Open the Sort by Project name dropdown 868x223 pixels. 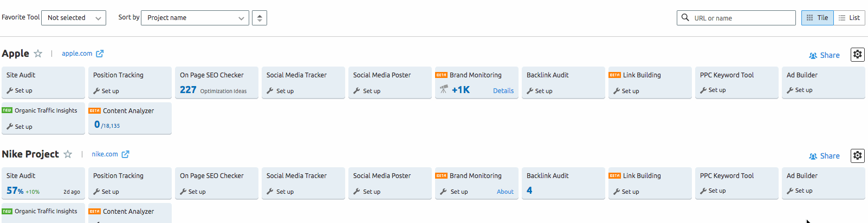[195, 18]
